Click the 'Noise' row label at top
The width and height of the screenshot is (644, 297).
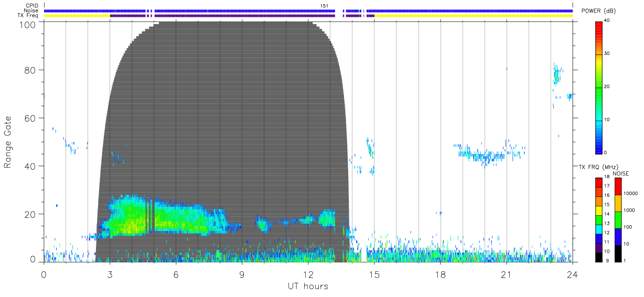click(31, 10)
